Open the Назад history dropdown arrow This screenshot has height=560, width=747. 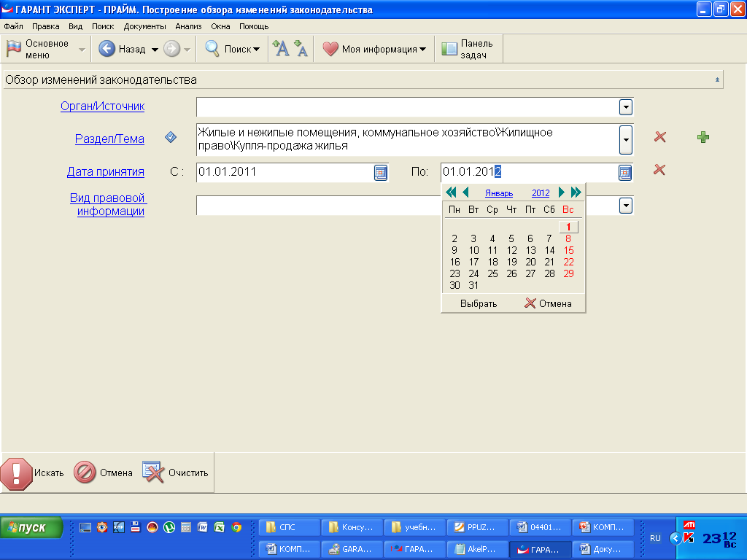pyautogui.click(x=155, y=50)
